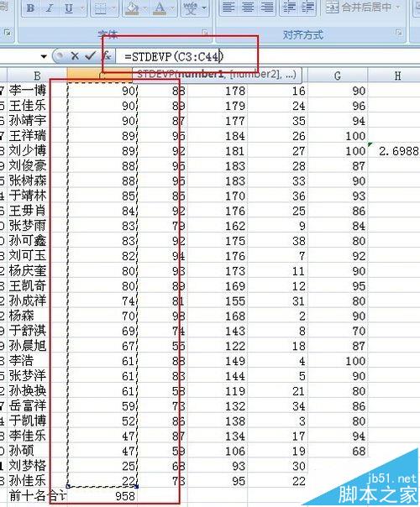Open the name box dropdown arrow
Image resolution: width=420 pixels, height=507 pixels.
coord(44,57)
